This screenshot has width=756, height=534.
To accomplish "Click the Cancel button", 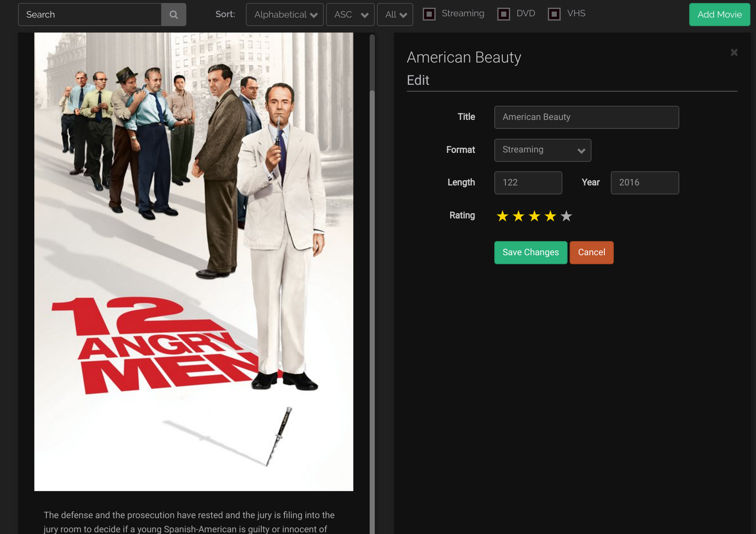I will click(x=592, y=253).
